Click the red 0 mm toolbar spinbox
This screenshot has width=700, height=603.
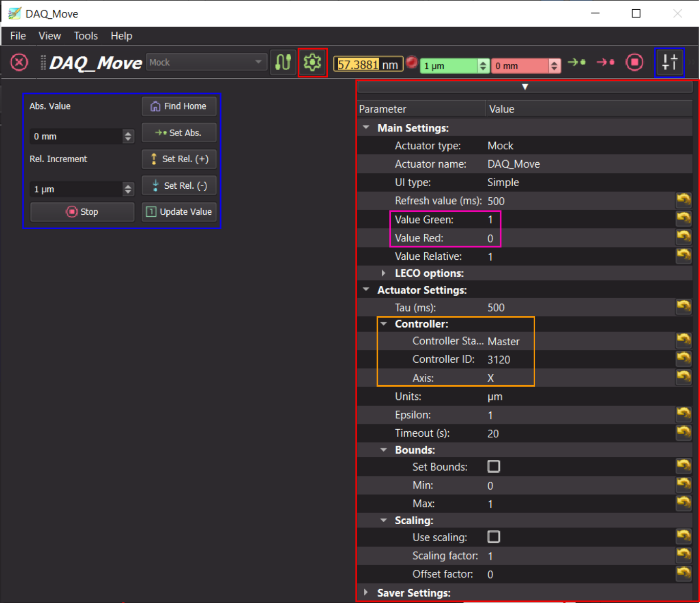coord(526,66)
